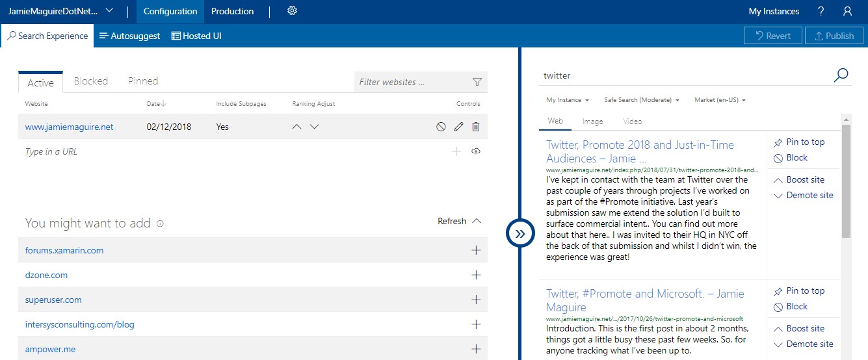
Task: Switch preview to Image results tab
Action: point(592,122)
